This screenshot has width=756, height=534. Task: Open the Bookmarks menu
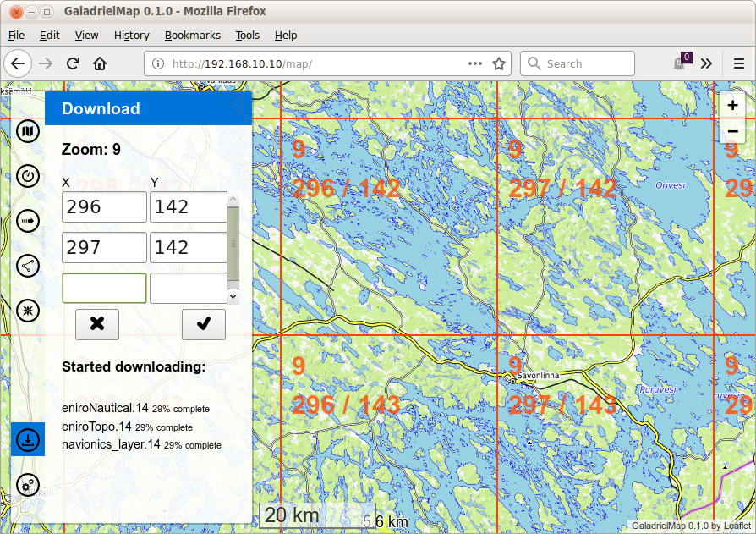[192, 36]
